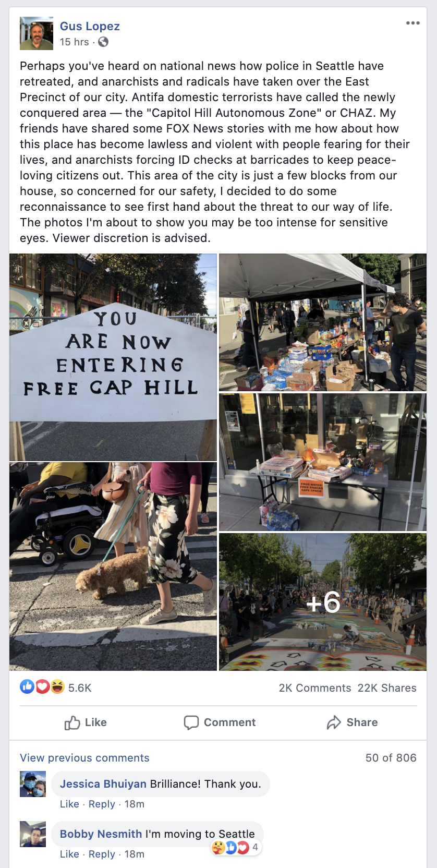Expand View previous comments
The image size is (437, 868).
pos(84,758)
